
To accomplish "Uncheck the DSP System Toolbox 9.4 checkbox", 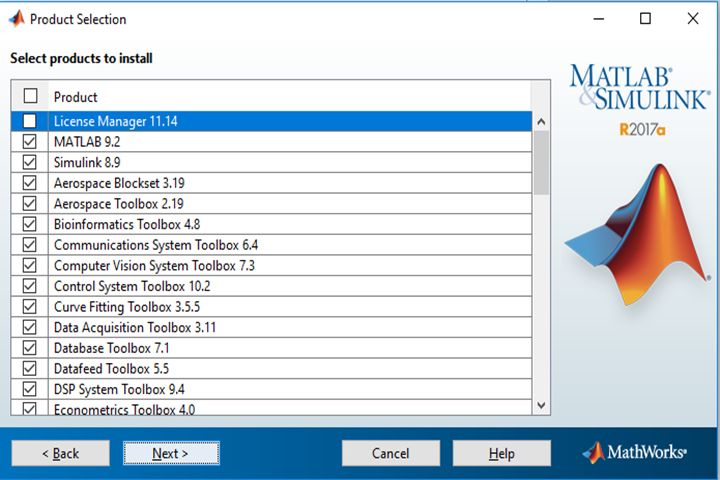I will pos(29,389).
